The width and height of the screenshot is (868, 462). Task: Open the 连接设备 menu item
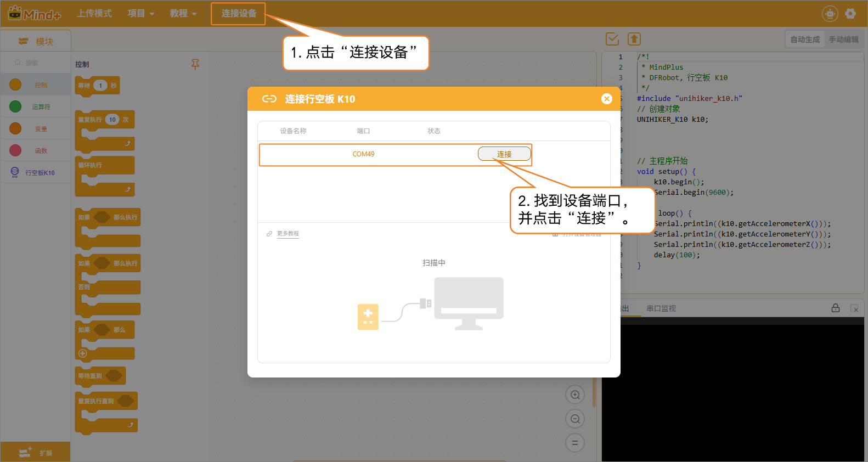click(239, 14)
